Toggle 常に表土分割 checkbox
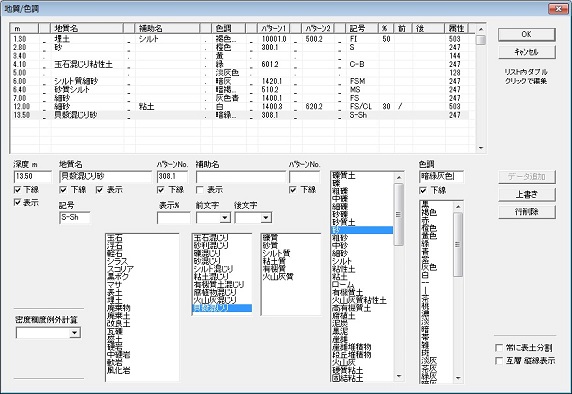Screen dimensions: 572x394 coord(499,348)
